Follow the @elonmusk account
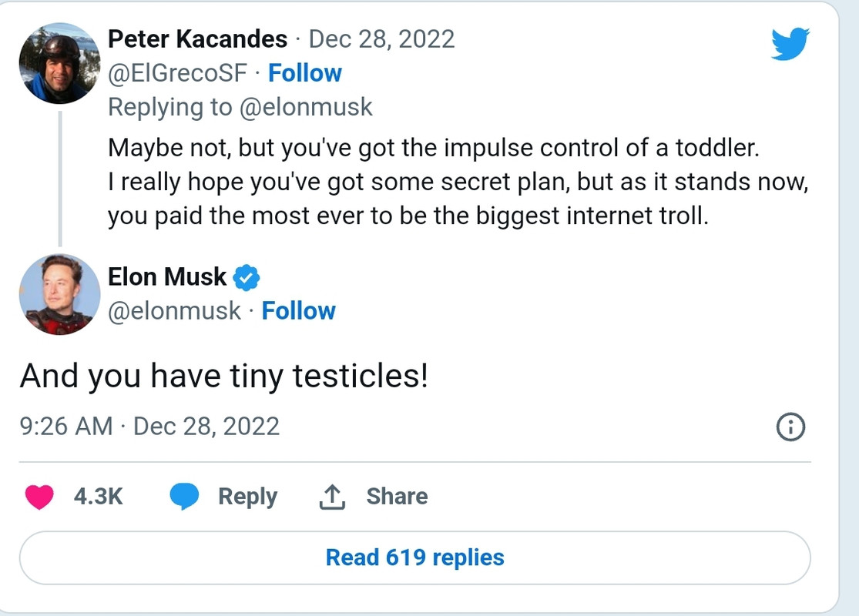Viewport: 859px width, 616px height. tap(298, 311)
